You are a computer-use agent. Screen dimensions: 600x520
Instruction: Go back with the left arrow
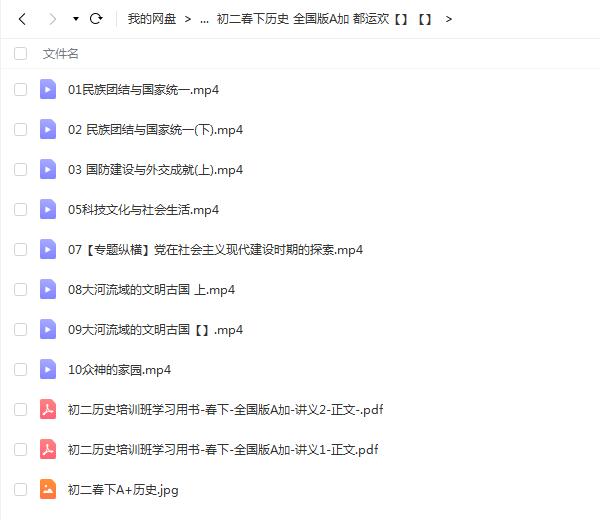[22, 19]
